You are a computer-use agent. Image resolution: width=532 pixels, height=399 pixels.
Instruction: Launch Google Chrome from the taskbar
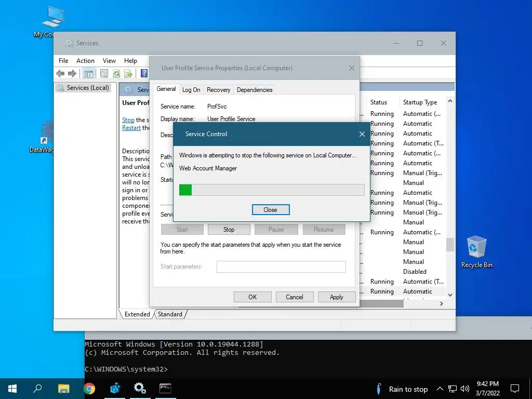click(89, 389)
